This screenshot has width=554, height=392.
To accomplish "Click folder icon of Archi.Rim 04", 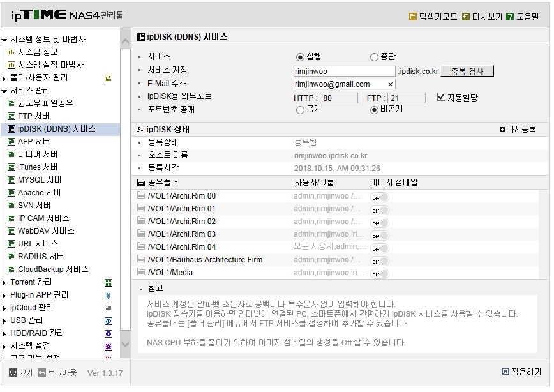I will (141, 246).
